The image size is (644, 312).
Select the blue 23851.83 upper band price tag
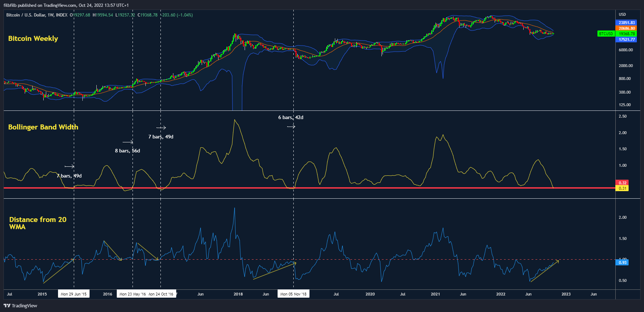[x=626, y=23]
